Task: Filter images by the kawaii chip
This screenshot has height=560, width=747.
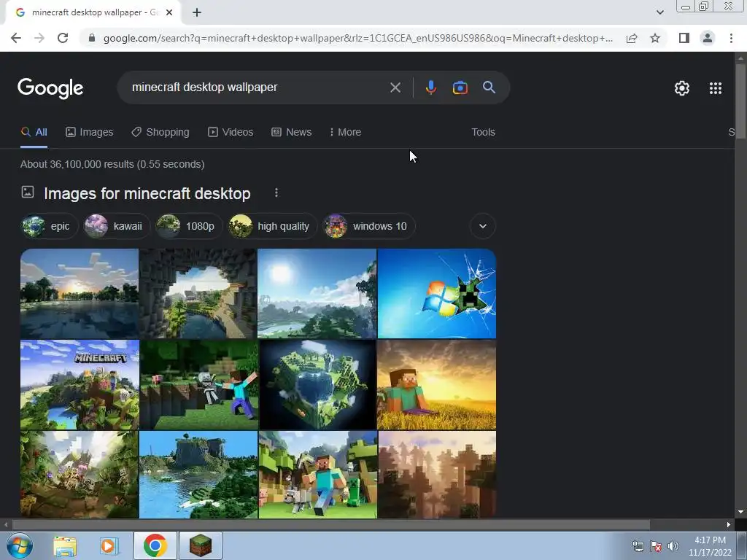Action: [117, 226]
